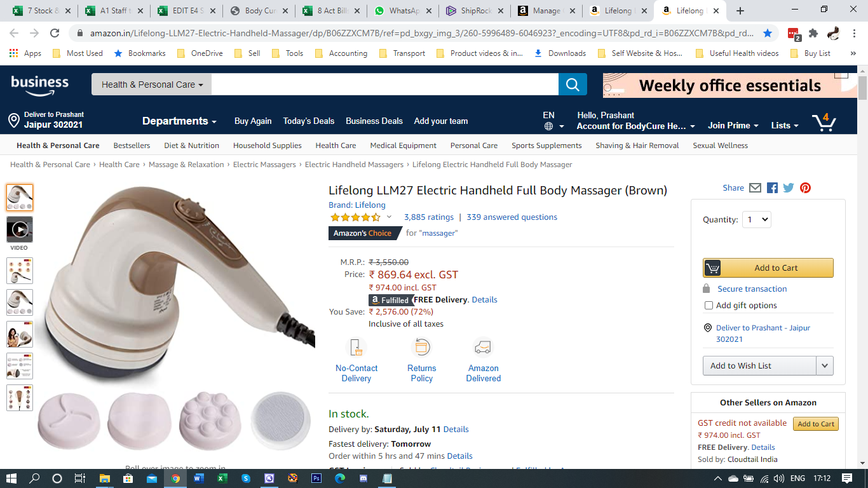Share product via email icon
868x488 pixels.
click(x=755, y=188)
